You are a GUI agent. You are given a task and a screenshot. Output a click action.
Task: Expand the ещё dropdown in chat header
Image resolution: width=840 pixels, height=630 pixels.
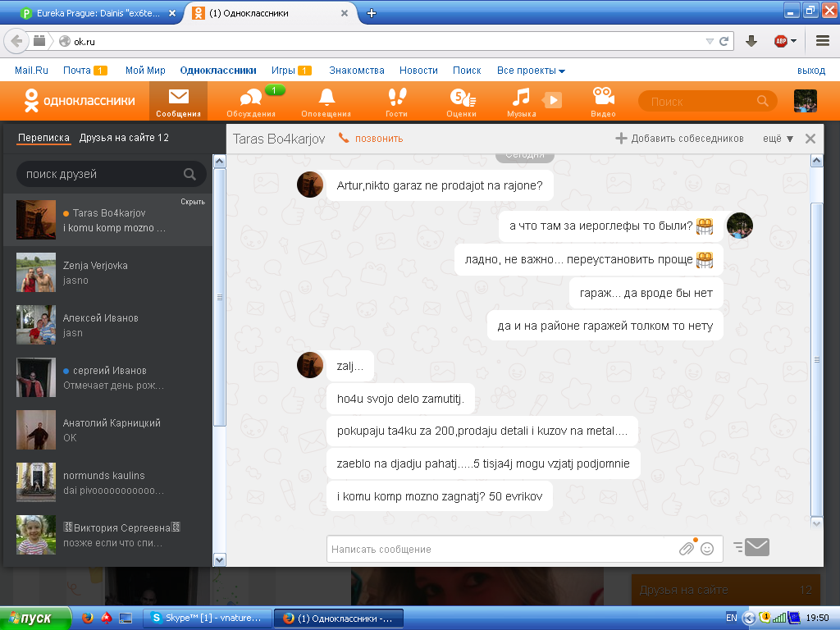click(x=778, y=139)
